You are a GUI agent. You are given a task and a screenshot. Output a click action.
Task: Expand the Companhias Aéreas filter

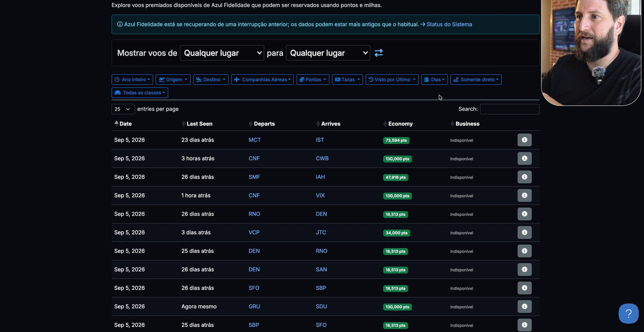pos(262,80)
